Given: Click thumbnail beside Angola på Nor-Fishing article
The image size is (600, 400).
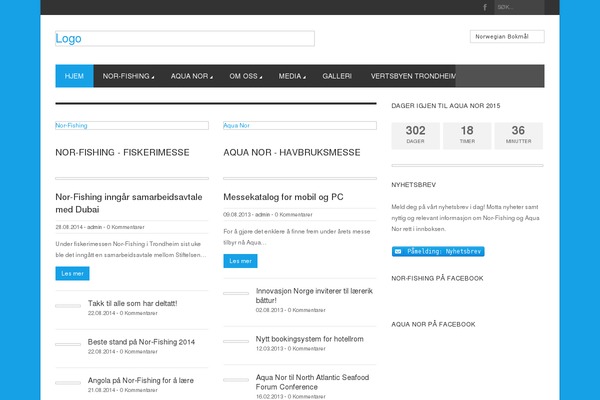Looking at the screenshot, I should tap(68, 383).
